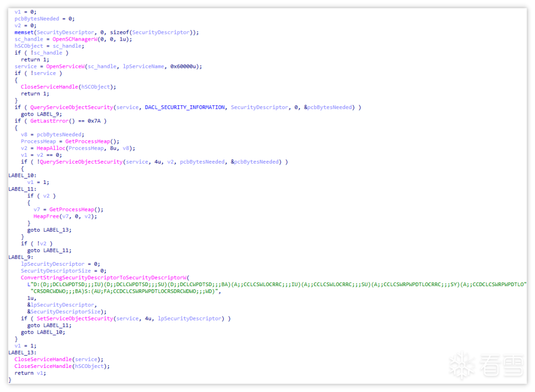Click the HeapFree function call

tap(46, 217)
